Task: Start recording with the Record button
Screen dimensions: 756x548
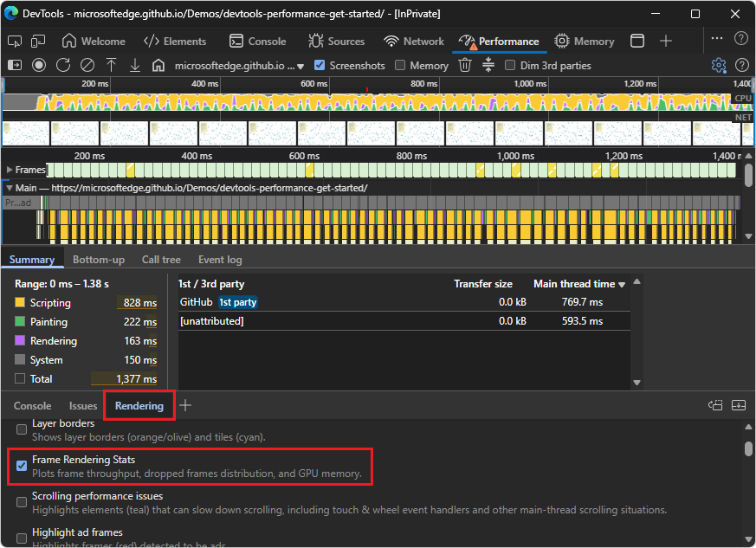Action: [x=39, y=65]
